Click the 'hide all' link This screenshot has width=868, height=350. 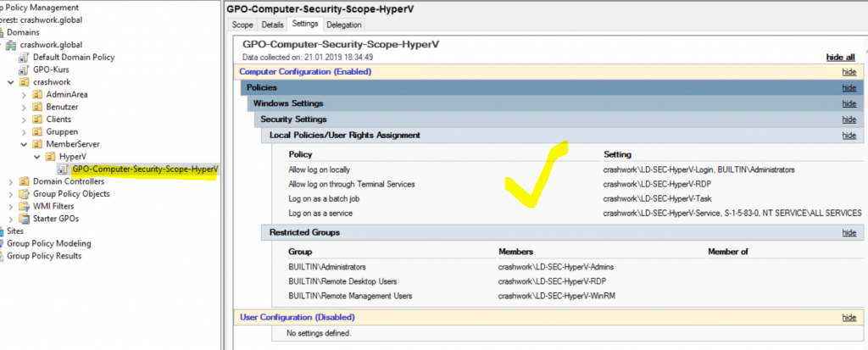click(x=840, y=57)
